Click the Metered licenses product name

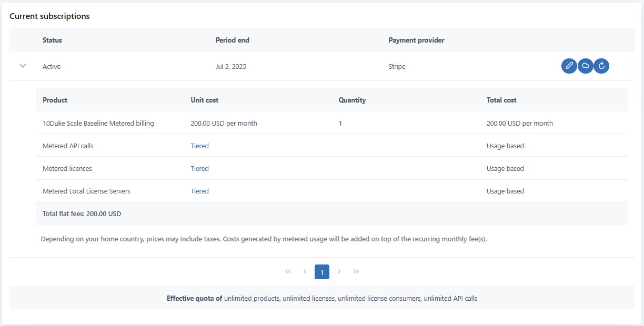67,169
